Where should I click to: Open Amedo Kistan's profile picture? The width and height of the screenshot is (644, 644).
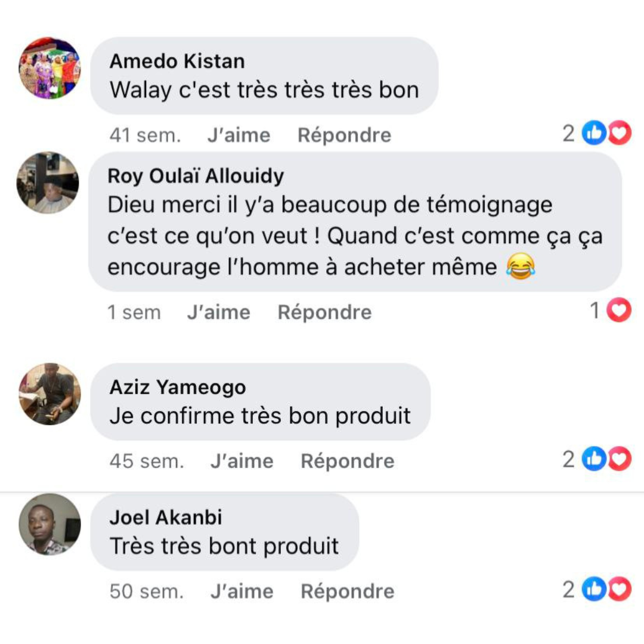[49, 68]
